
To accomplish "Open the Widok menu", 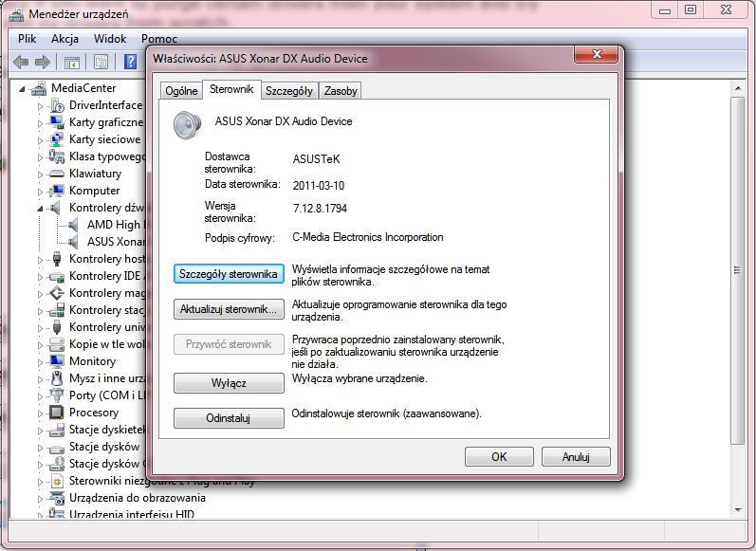I will coord(110,39).
